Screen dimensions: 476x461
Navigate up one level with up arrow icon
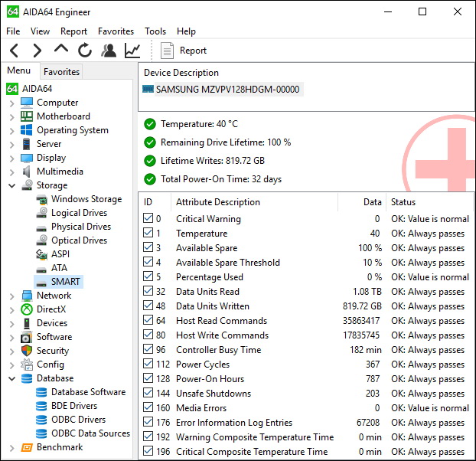[61, 48]
